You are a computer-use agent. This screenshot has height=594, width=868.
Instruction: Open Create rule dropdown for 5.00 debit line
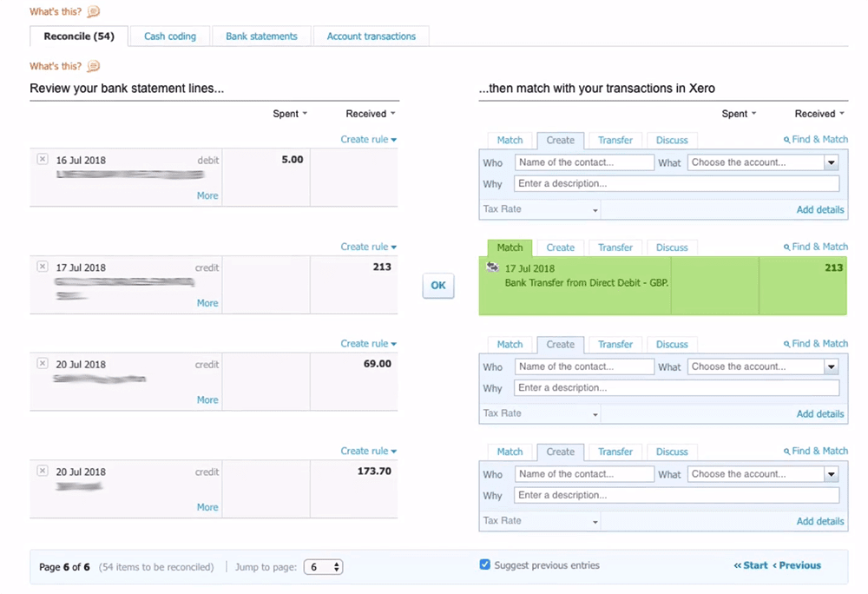[369, 140]
